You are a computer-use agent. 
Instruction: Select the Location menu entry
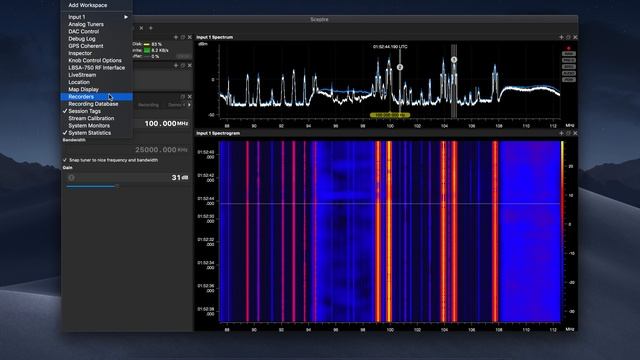[79, 82]
